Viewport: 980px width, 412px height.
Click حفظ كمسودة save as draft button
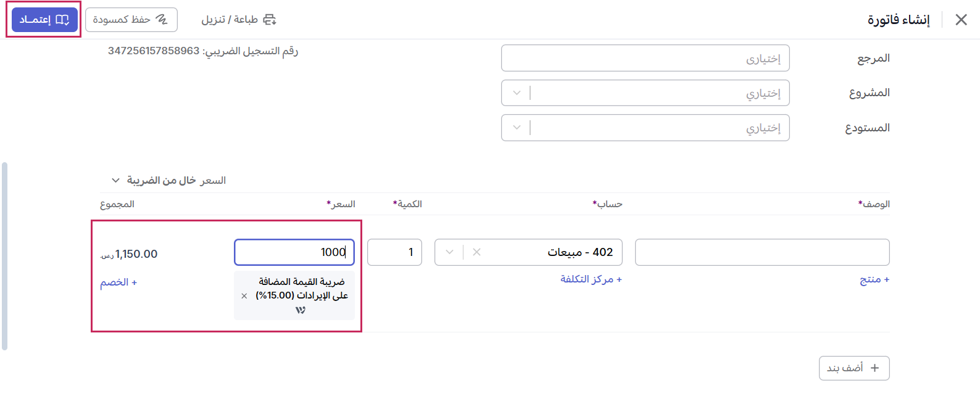(x=131, y=20)
